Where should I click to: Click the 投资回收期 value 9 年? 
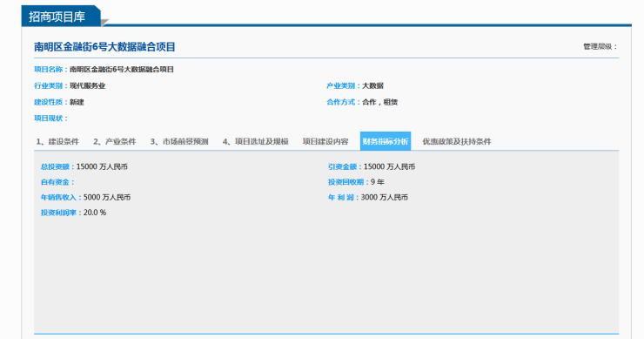coord(378,182)
